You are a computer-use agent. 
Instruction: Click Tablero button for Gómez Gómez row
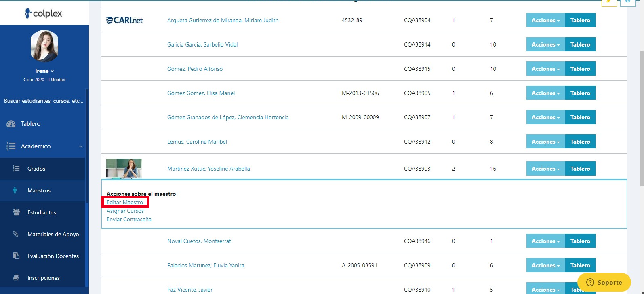(580, 93)
